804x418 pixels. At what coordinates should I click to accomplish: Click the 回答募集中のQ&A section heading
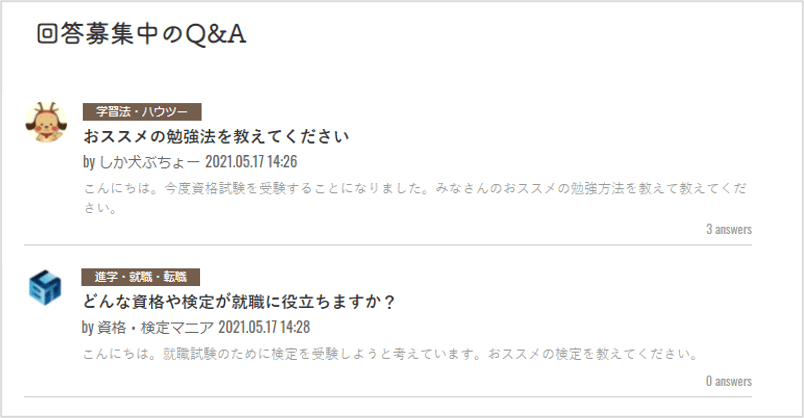(x=141, y=34)
